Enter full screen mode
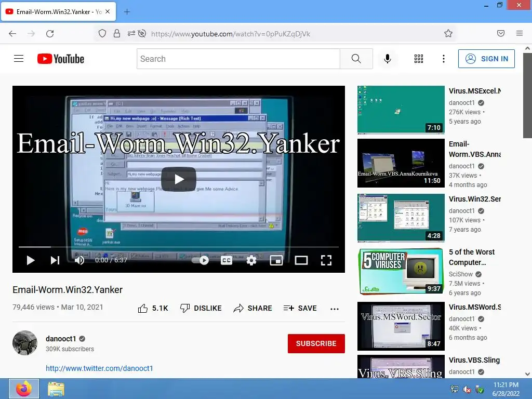Viewport: 532px width, 399px height. pos(326,260)
